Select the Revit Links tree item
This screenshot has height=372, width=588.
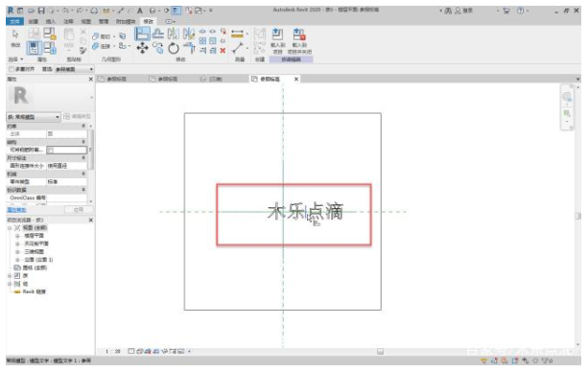[x=35, y=291]
